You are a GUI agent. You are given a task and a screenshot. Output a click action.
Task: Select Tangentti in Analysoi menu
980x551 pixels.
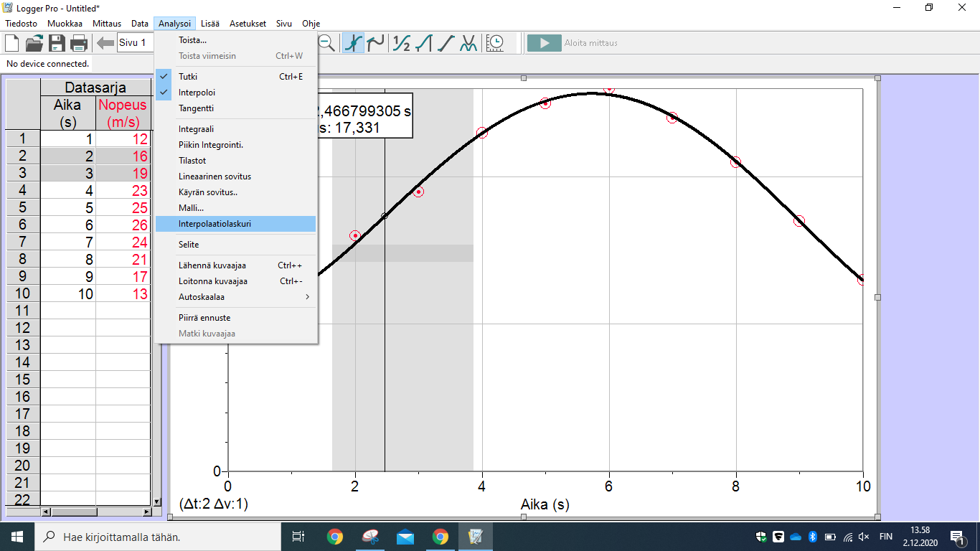235,108
